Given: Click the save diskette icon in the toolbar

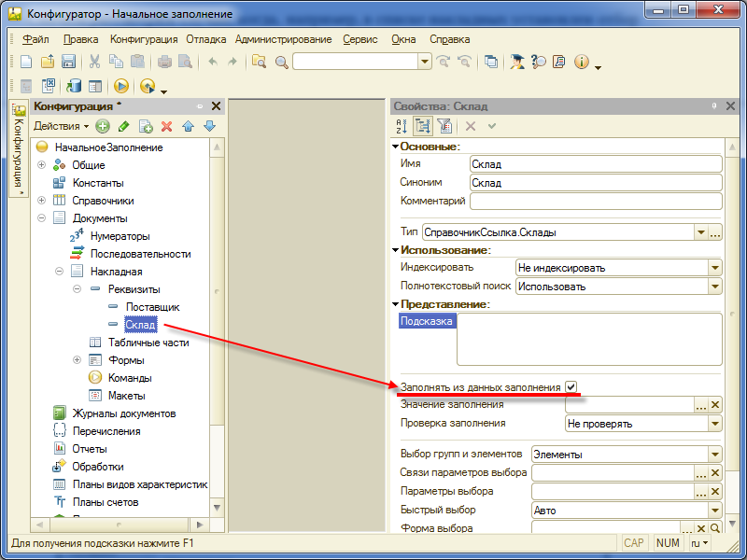Looking at the screenshot, I should point(68,62).
